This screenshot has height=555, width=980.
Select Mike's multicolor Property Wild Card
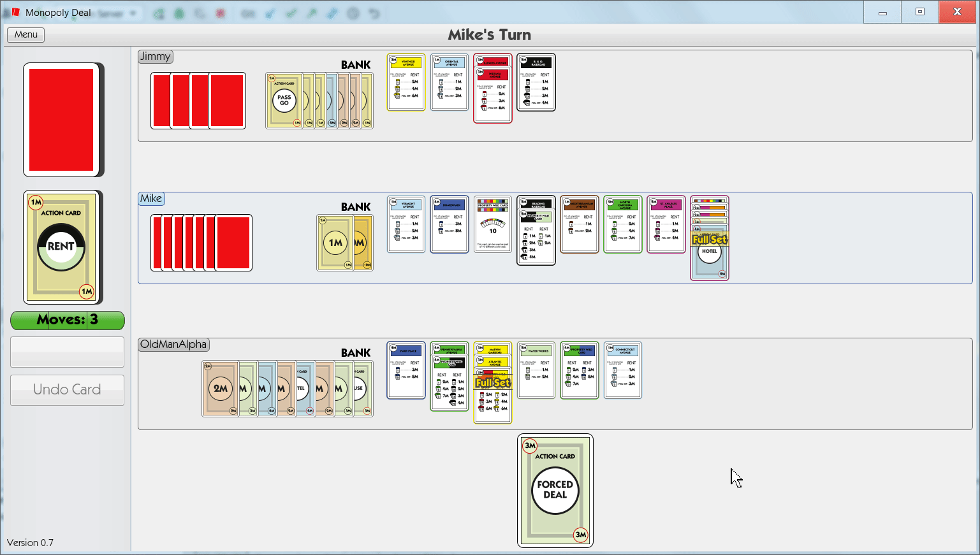click(x=493, y=224)
